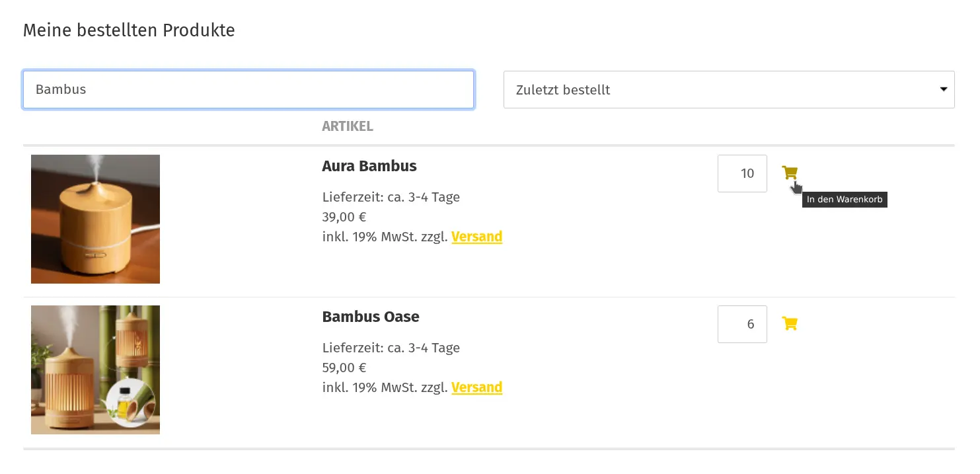Click the sort dropdown arrow
980x474 pixels.
(944, 90)
